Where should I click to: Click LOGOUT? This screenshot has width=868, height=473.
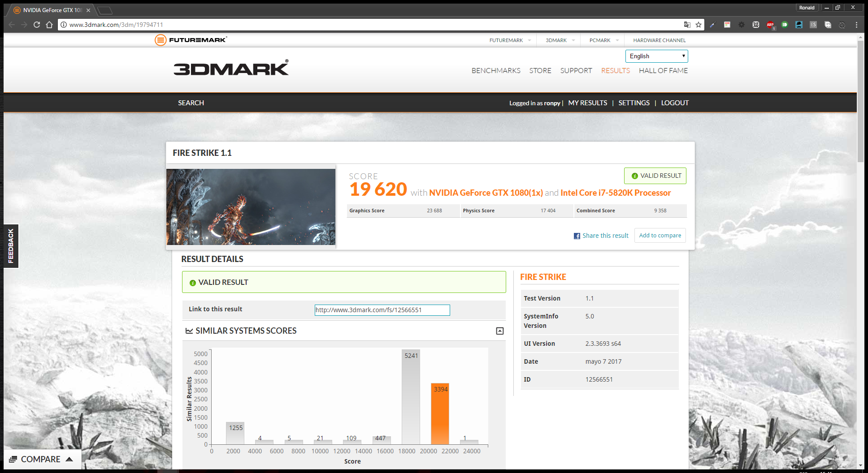pyautogui.click(x=675, y=103)
